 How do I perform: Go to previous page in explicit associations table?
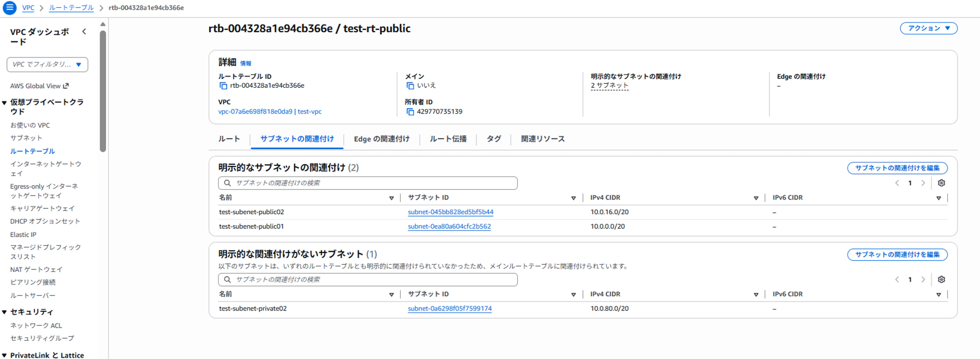(x=897, y=183)
